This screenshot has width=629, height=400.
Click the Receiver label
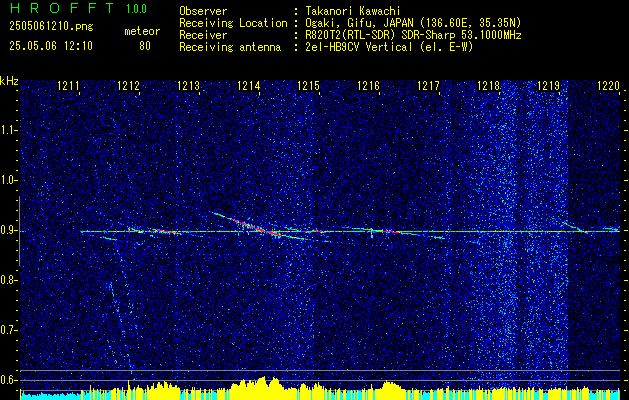(203, 35)
